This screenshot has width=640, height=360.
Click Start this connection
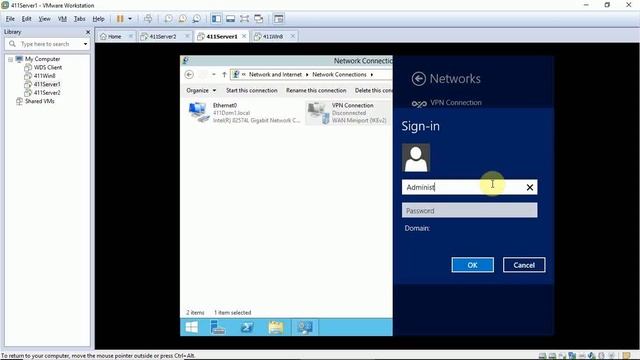pos(251,90)
